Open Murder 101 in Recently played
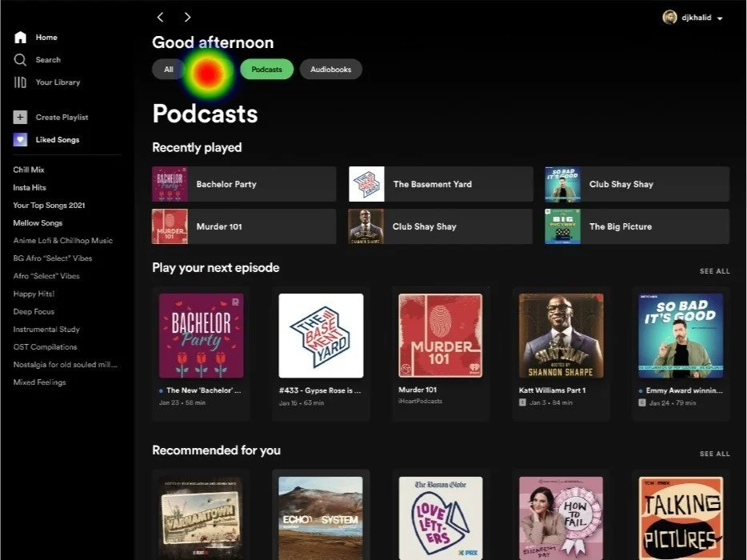The height and width of the screenshot is (560, 747). [x=244, y=226]
